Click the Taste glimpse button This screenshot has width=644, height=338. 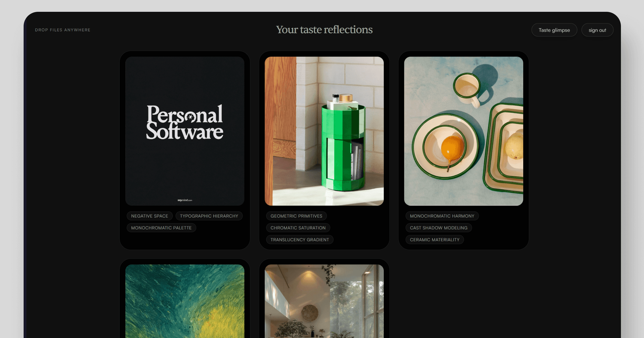click(x=554, y=30)
